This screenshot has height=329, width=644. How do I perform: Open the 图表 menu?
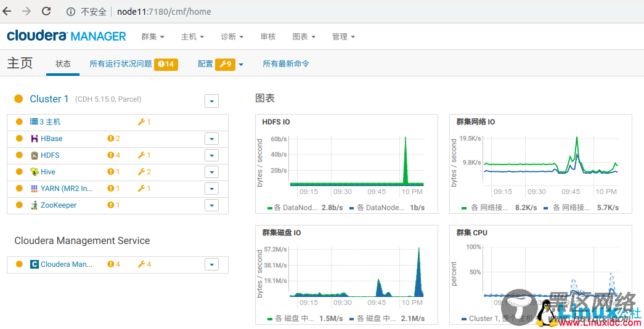(x=304, y=36)
